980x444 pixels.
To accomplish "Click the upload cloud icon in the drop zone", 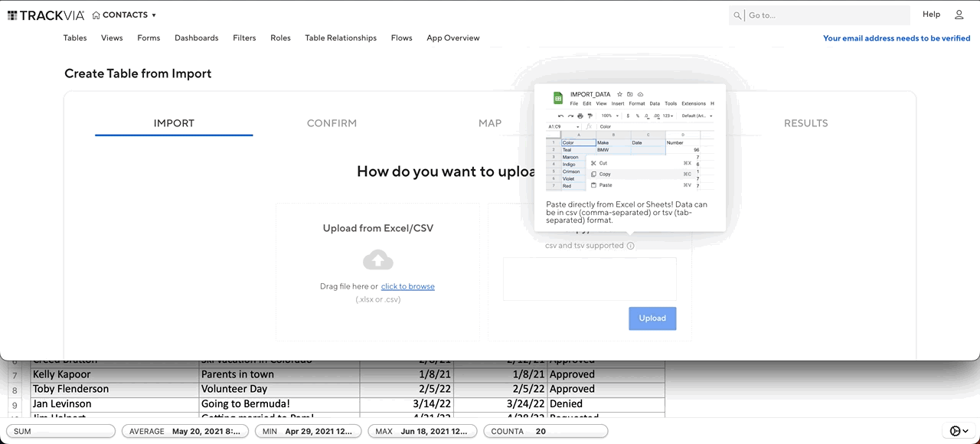I will tap(377, 260).
